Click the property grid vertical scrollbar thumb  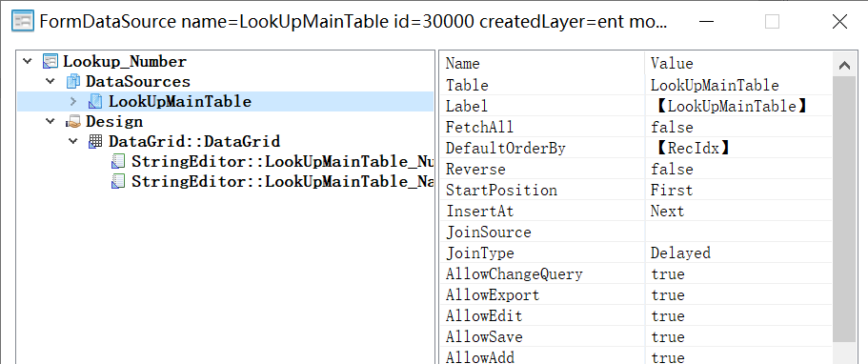tap(844, 210)
